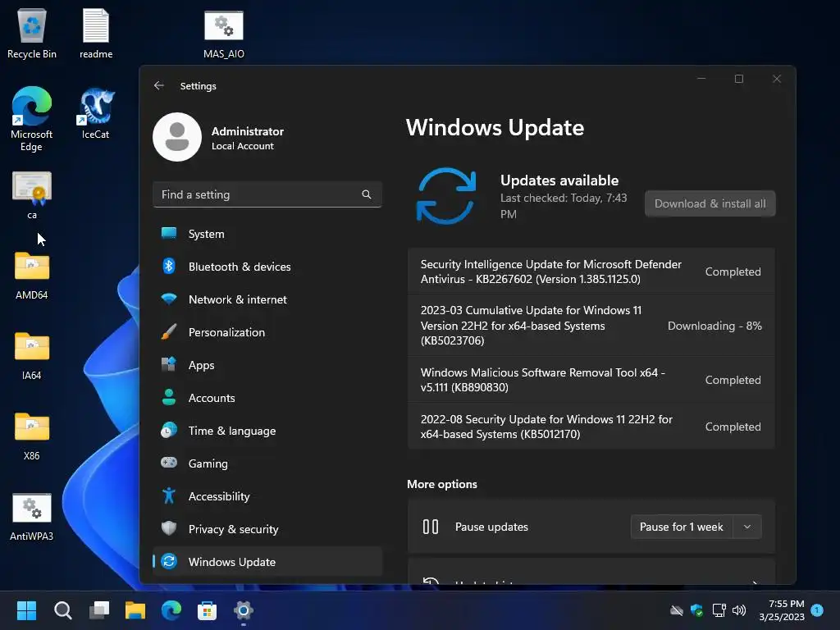Open the Pause for 1 week dropdown arrow
Viewport: 840px width, 630px height.
click(747, 527)
